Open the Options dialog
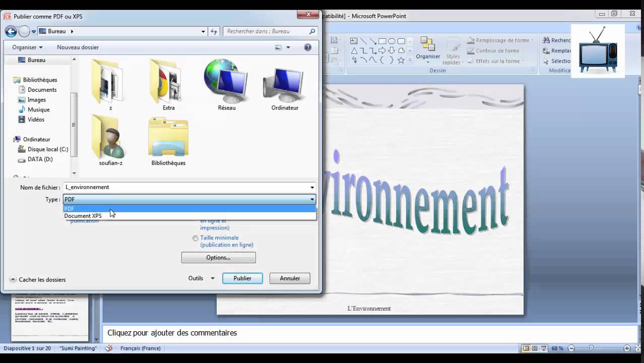644x363 pixels. click(x=218, y=257)
